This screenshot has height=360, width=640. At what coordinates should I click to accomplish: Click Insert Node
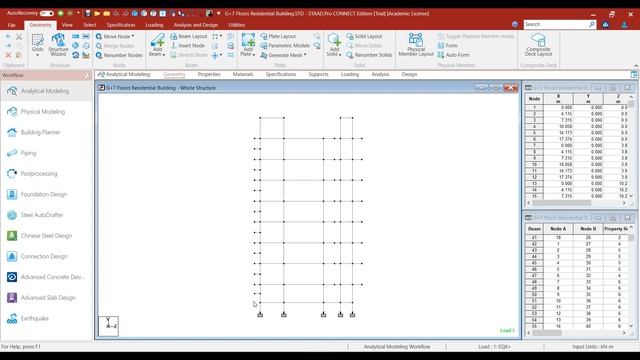[187, 46]
